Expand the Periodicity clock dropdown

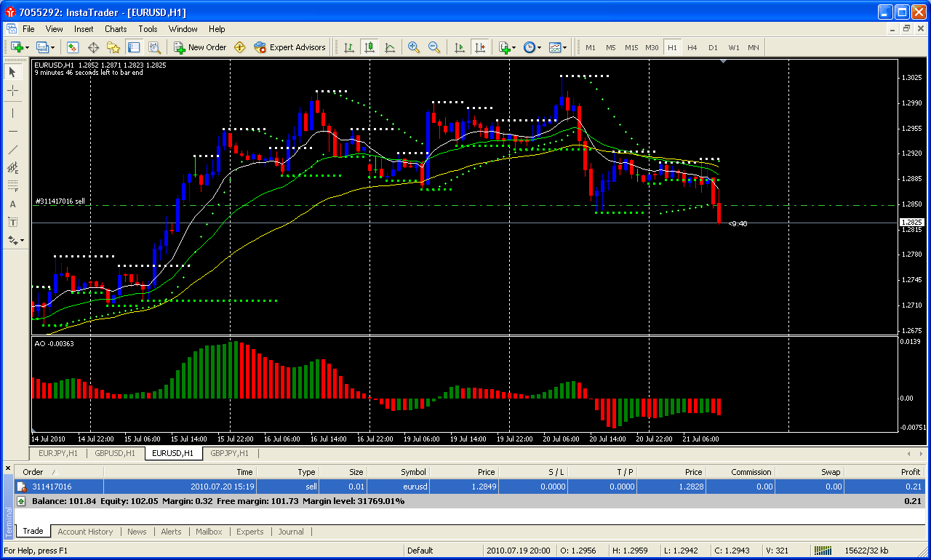(531, 47)
